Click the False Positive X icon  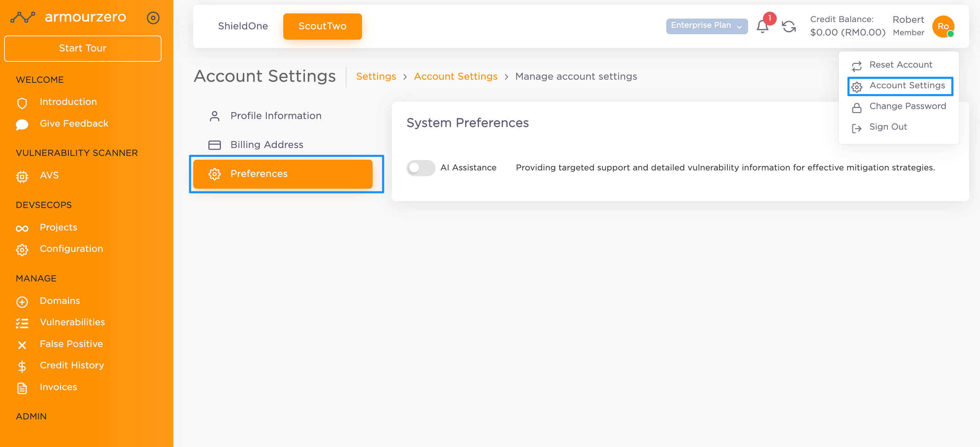tap(22, 345)
